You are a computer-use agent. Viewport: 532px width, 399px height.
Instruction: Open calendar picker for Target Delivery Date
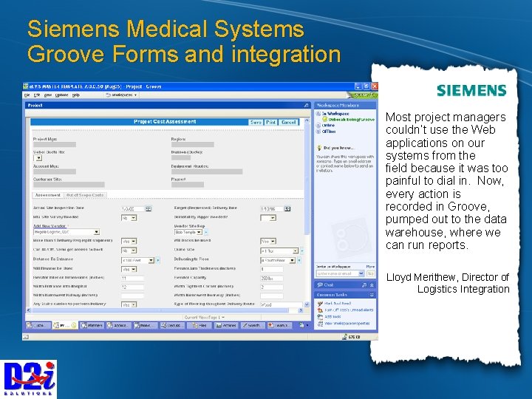(287, 208)
